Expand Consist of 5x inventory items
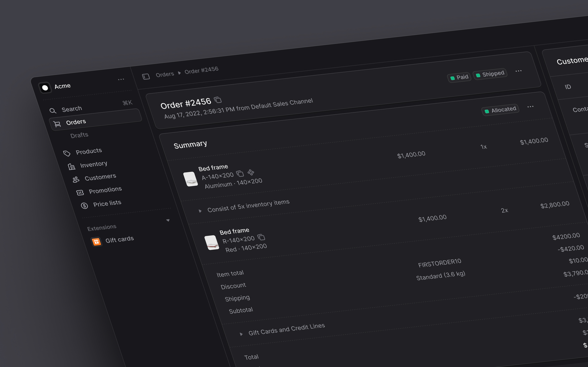The image size is (588, 367). coord(200,211)
